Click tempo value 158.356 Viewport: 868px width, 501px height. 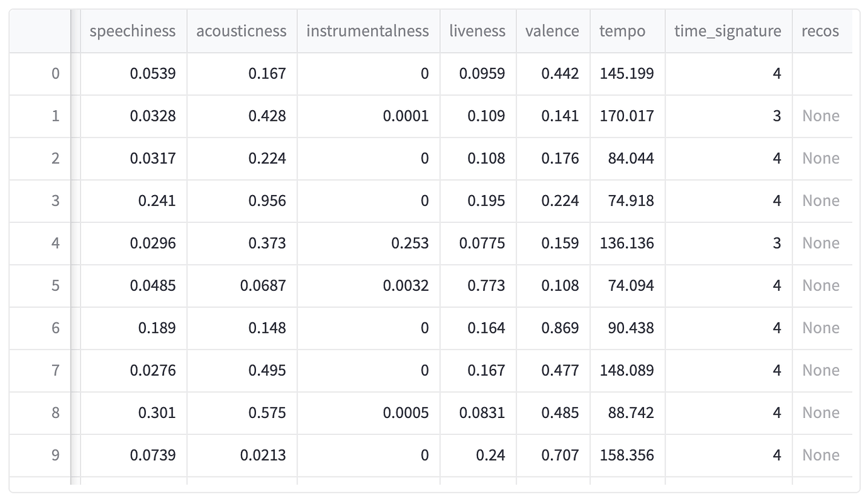pyautogui.click(x=627, y=455)
